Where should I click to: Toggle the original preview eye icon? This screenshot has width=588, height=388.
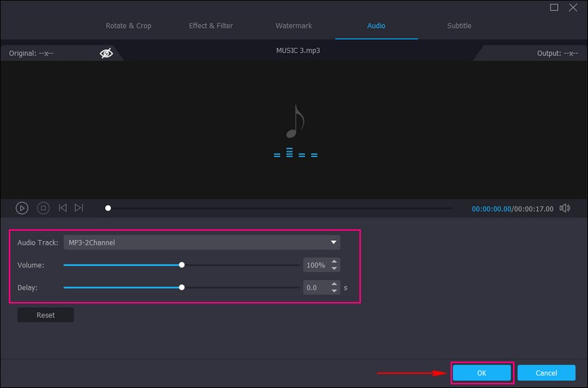(x=107, y=54)
